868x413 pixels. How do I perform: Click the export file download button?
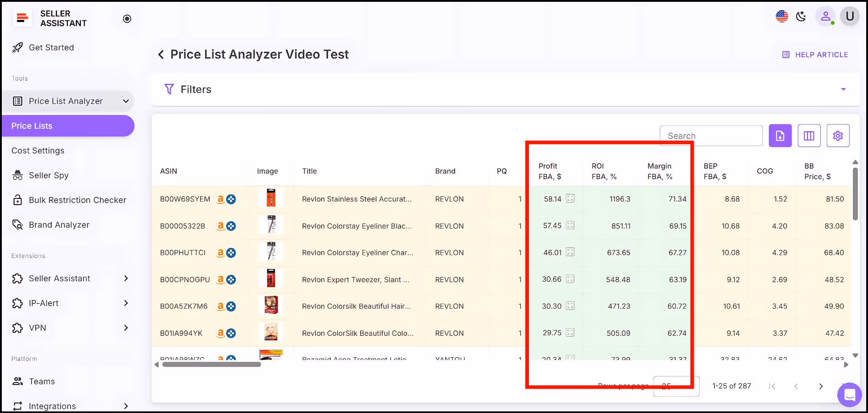780,136
